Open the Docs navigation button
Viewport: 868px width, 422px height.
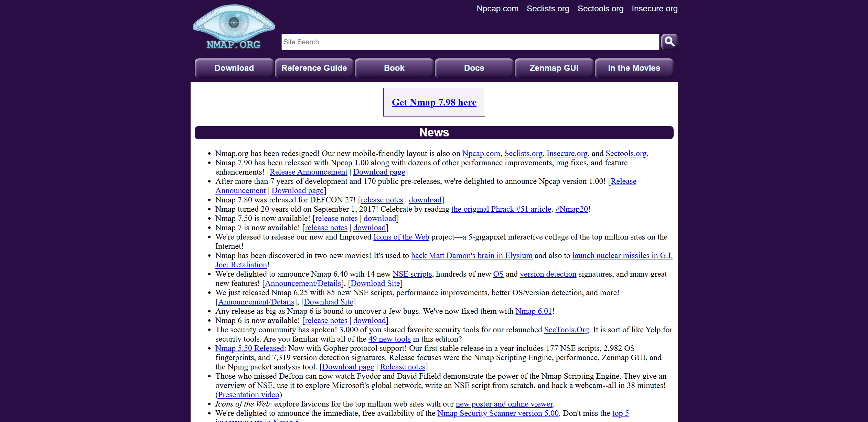click(x=474, y=68)
